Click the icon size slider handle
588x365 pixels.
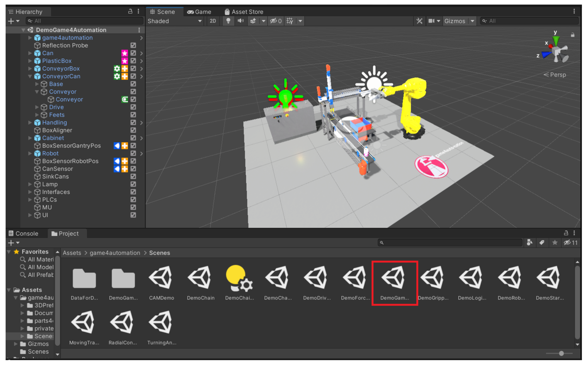click(561, 353)
